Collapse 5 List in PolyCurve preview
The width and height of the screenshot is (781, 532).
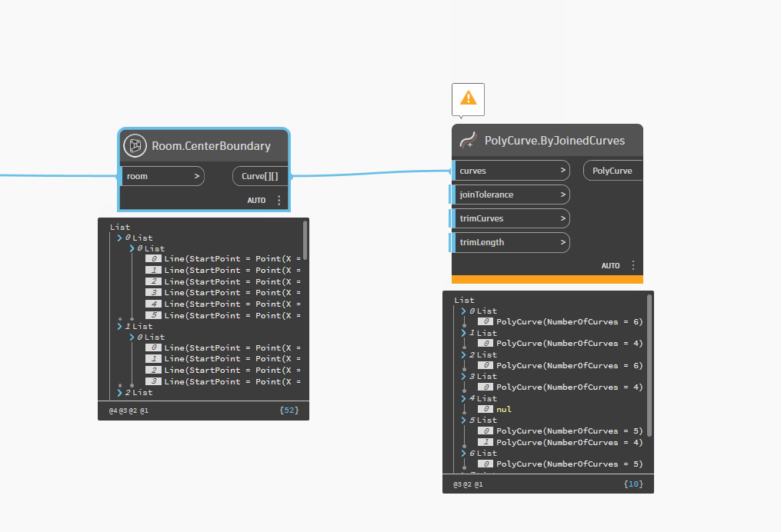pyautogui.click(x=464, y=421)
